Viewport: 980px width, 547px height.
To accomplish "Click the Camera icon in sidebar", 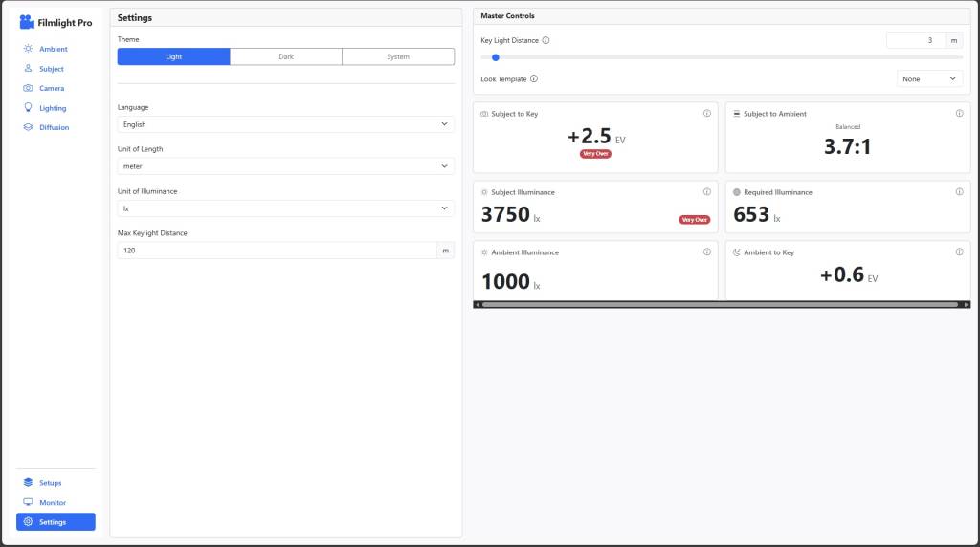I will coord(28,88).
